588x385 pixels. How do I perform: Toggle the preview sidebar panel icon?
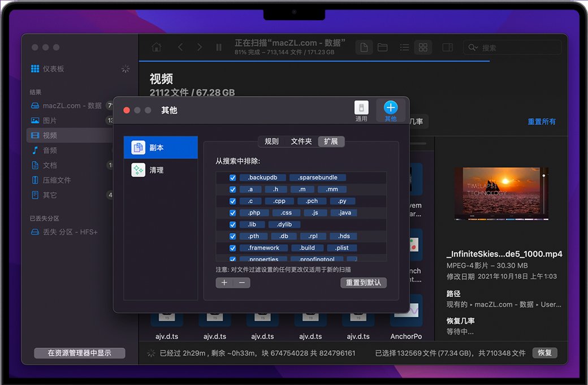point(447,47)
